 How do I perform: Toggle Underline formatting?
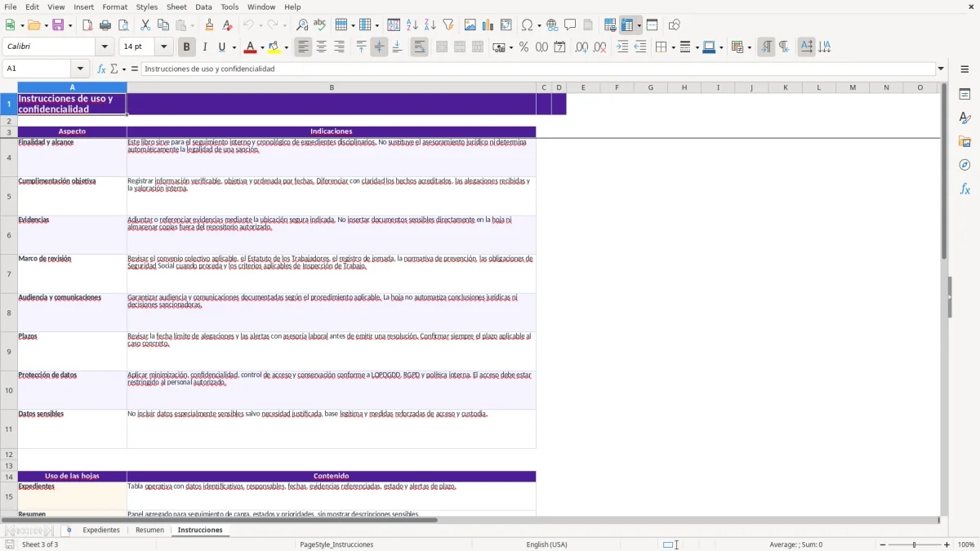(x=222, y=47)
